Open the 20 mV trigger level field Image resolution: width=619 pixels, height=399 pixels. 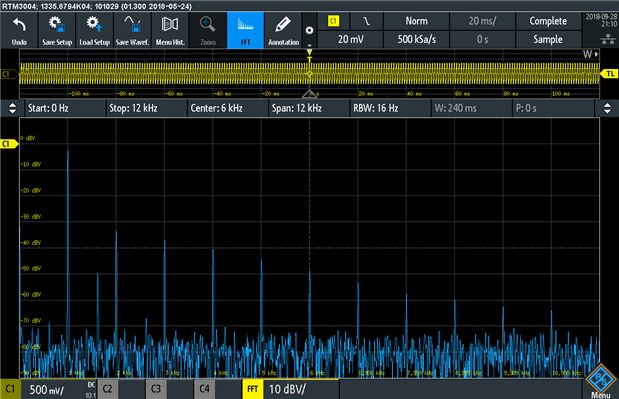coord(351,39)
